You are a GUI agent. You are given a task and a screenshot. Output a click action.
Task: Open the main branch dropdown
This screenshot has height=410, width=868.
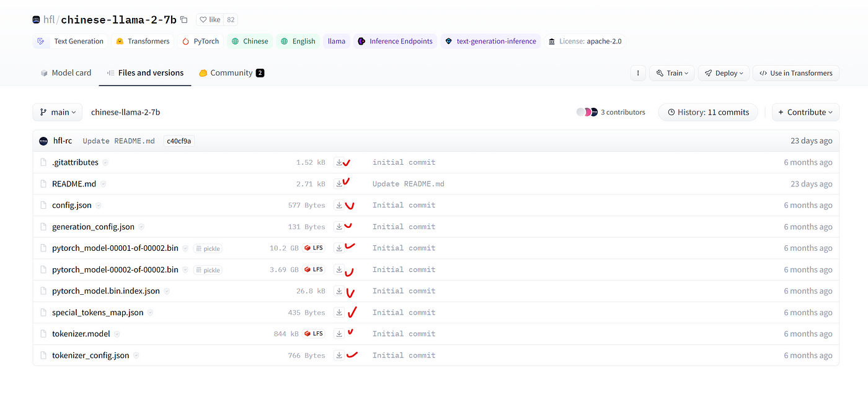point(58,112)
